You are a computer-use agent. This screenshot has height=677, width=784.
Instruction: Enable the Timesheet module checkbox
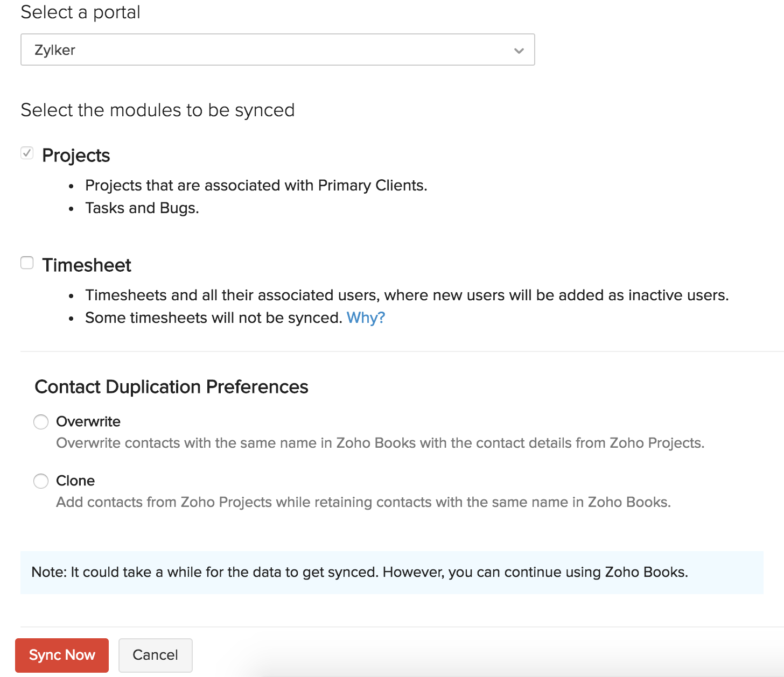pos(27,263)
